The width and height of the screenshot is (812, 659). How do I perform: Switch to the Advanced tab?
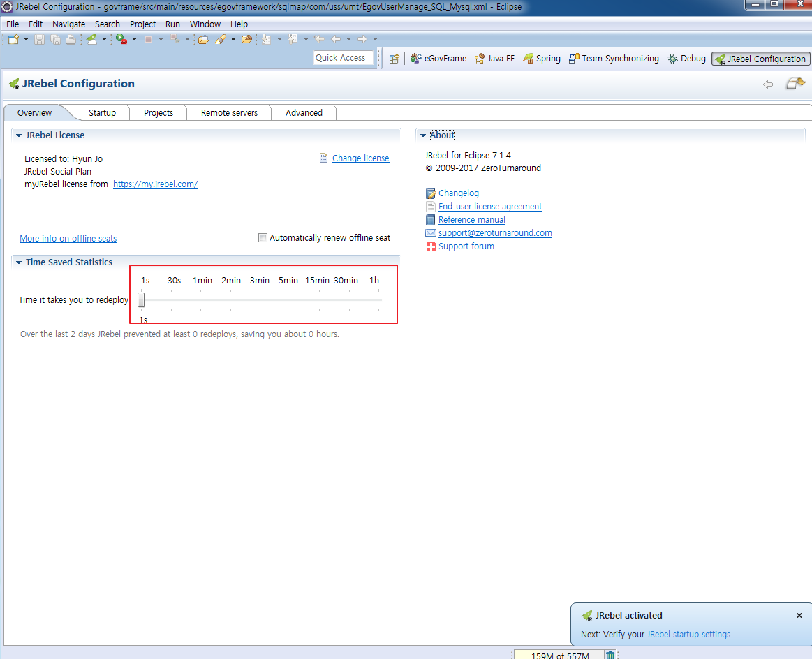point(304,113)
